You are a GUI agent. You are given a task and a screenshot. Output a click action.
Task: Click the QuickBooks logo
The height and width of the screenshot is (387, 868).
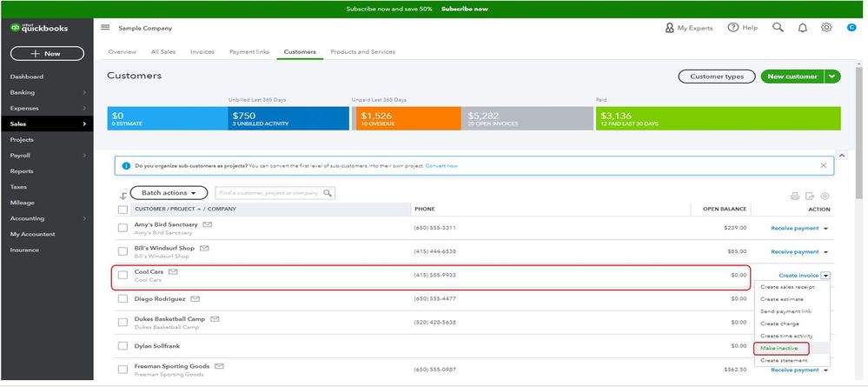39,29
